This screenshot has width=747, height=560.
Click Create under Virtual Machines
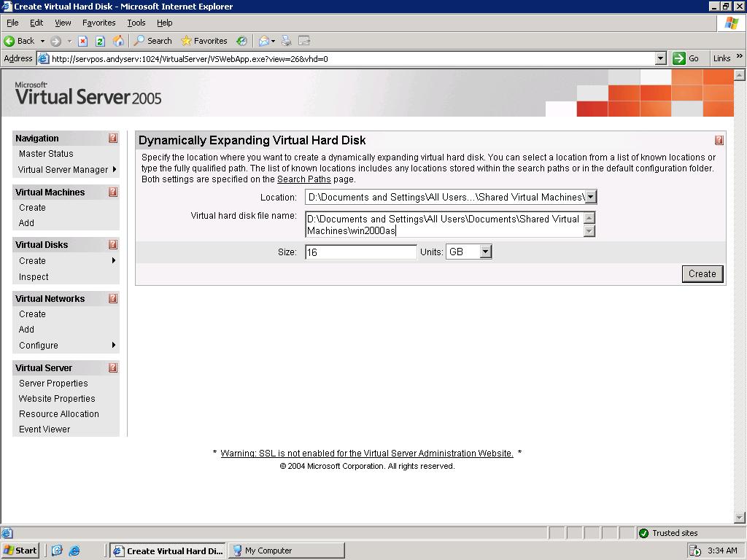coord(32,208)
